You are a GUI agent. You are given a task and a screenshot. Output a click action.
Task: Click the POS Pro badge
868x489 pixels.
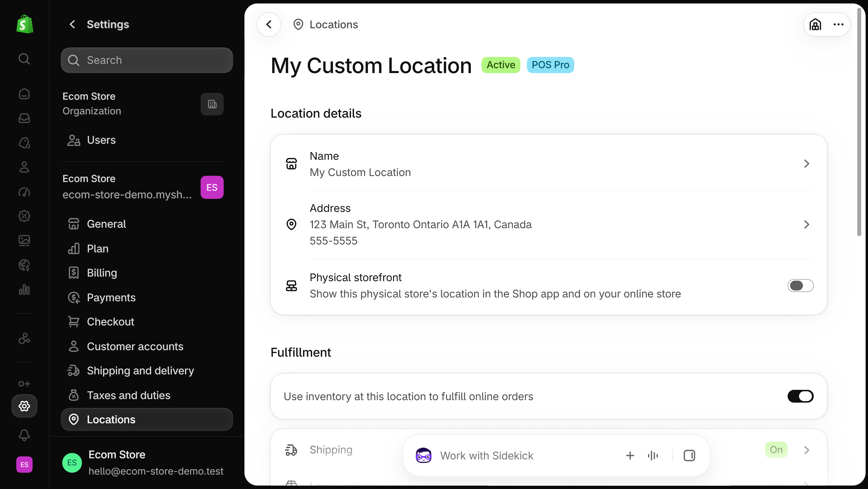point(550,65)
